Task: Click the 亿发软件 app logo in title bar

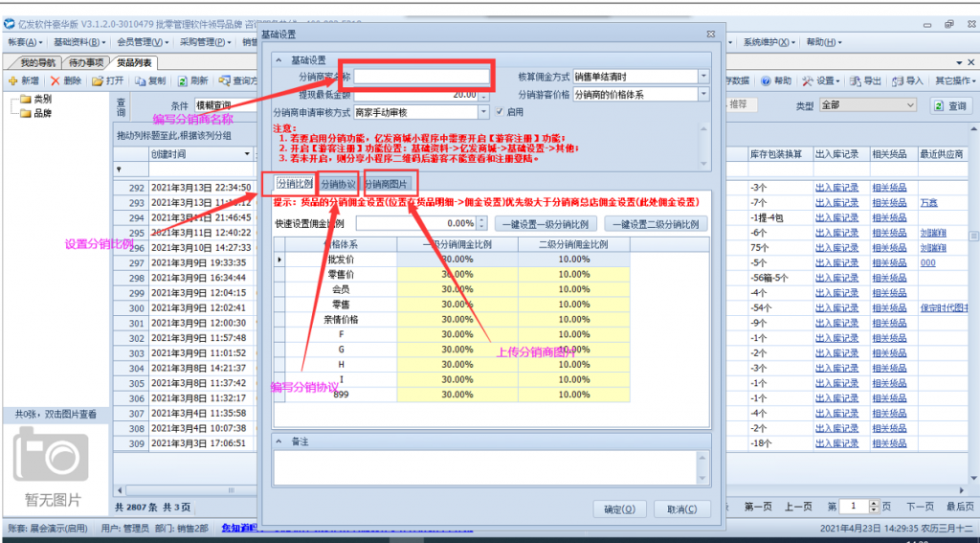Action: 10,24
